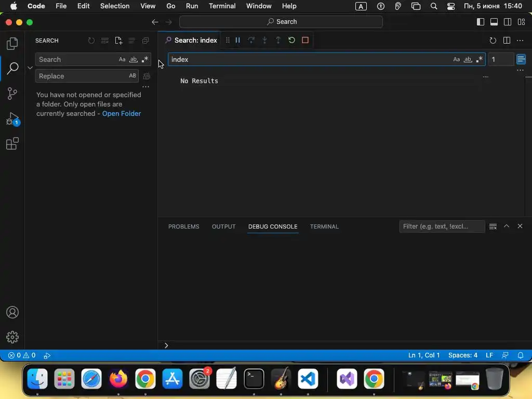
Task: Maximize the bottom panel size
Action: coord(507,226)
